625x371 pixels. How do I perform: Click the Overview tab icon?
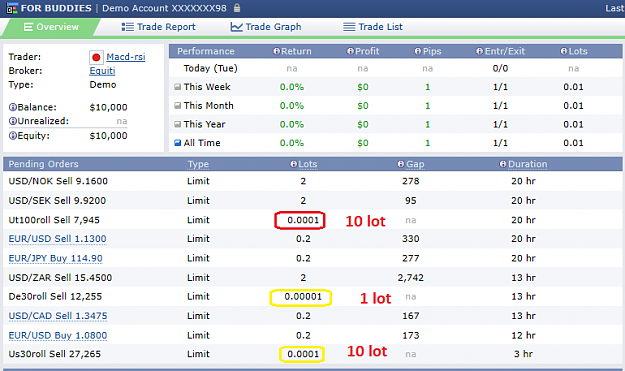[28, 27]
